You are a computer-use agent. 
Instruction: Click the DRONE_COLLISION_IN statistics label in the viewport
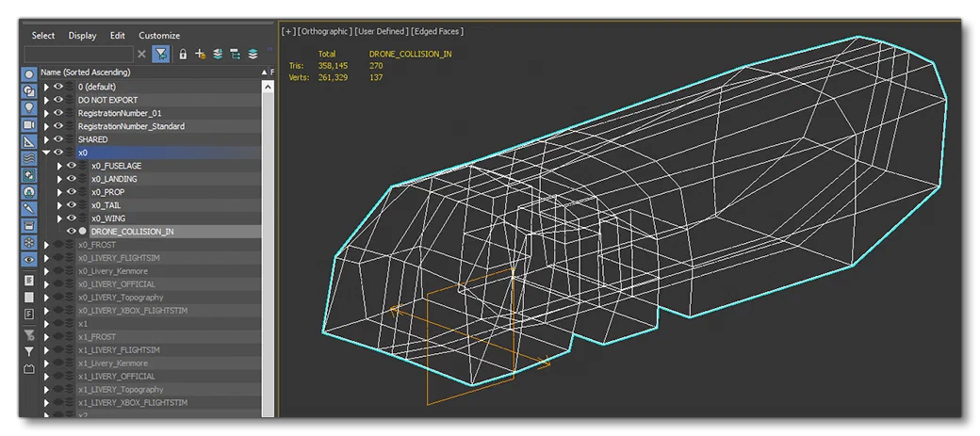pyautogui.click(x=410, y=55)
